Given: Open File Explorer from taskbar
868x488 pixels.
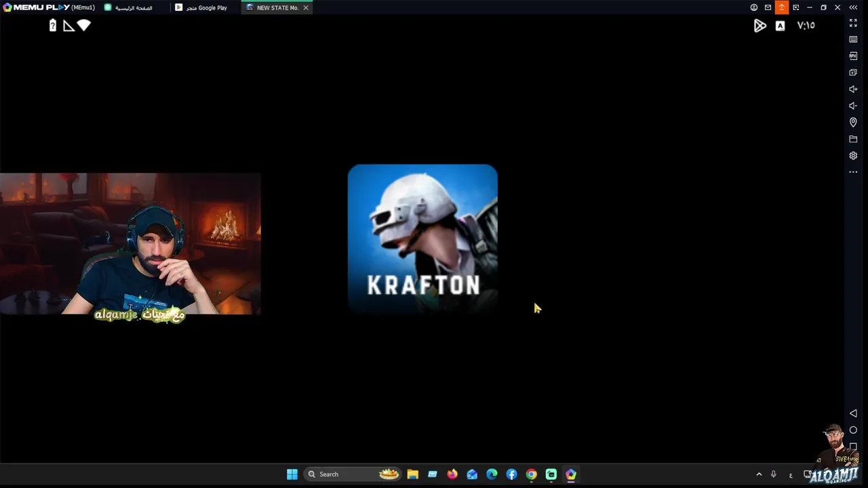Looking at the screenshot, I should [x=412, y=474].
